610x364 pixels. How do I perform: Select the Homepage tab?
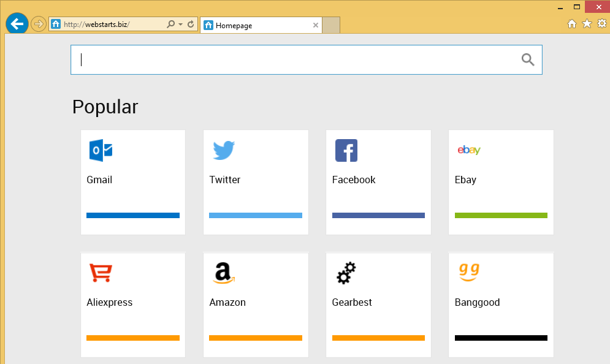point(257,26)
